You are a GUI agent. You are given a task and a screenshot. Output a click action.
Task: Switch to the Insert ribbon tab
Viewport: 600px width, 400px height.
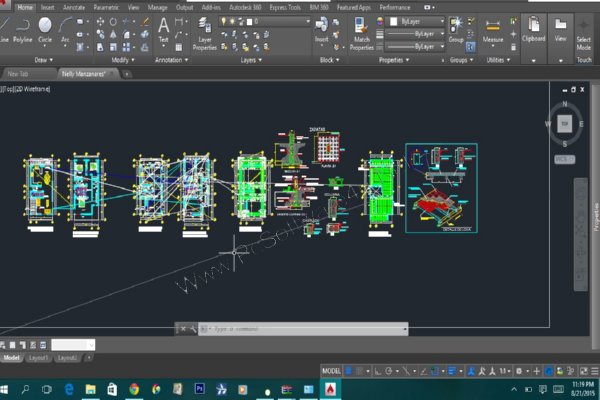click(47, 7)
